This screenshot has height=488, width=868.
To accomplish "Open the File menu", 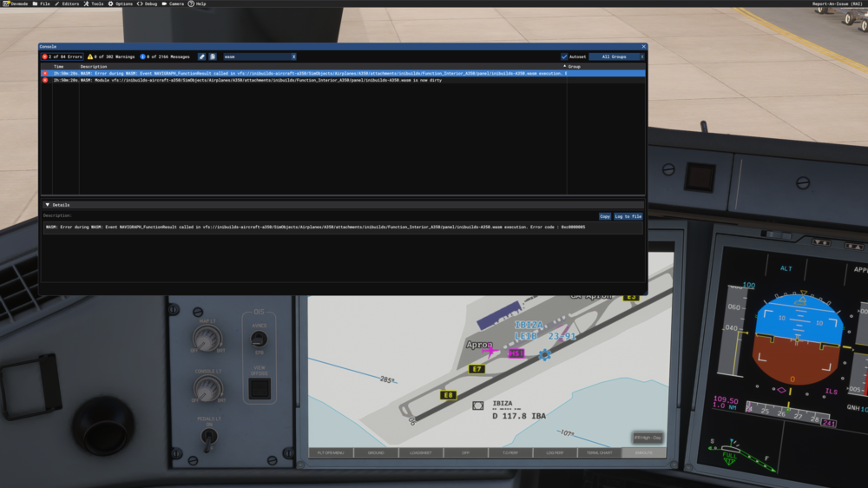I will tap(42, 3).
